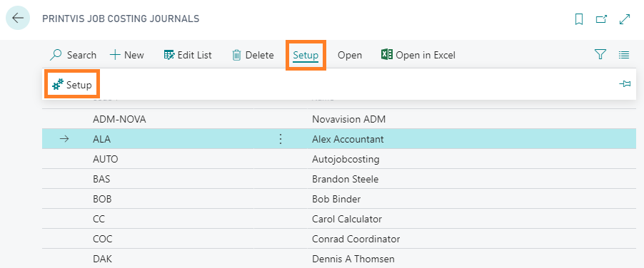Pin the action bar with pushpin icon
Image resolution: width=644 pixels, height=268 pixels.
[x=625, y=84]
